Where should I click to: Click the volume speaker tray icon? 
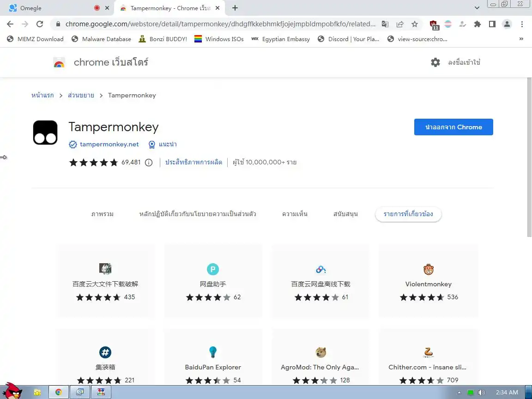pos(482,393)
